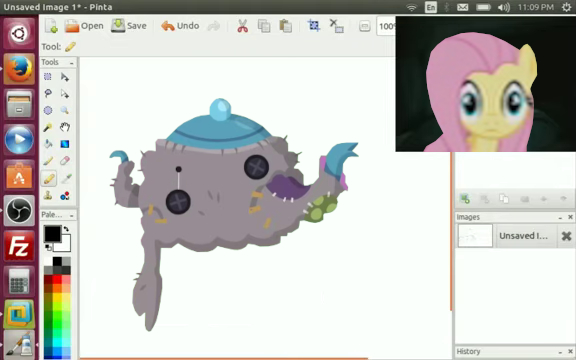
Task: Open FileZilla from the dock
Action: [19, 245]
